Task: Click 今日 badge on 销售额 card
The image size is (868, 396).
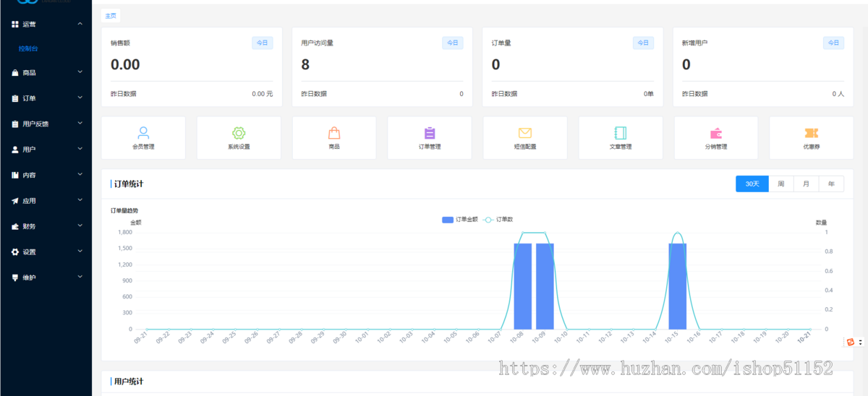Action: point(262,43)
